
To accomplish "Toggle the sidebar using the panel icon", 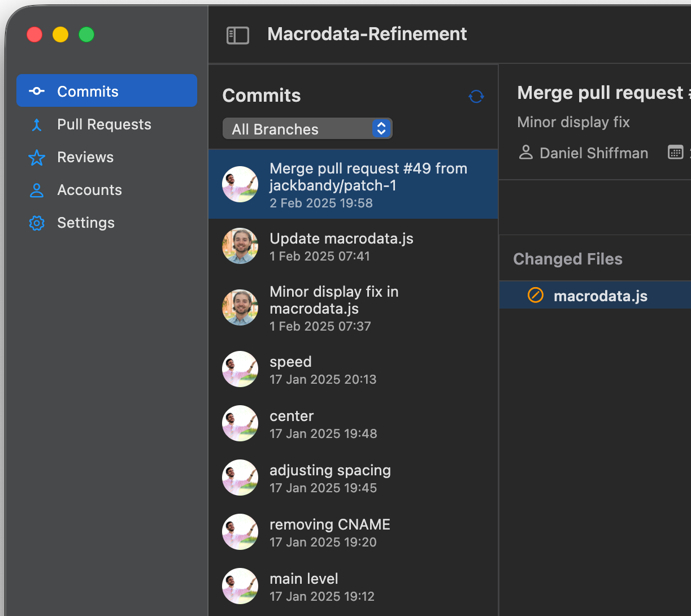I will click(x=238, y=35).
